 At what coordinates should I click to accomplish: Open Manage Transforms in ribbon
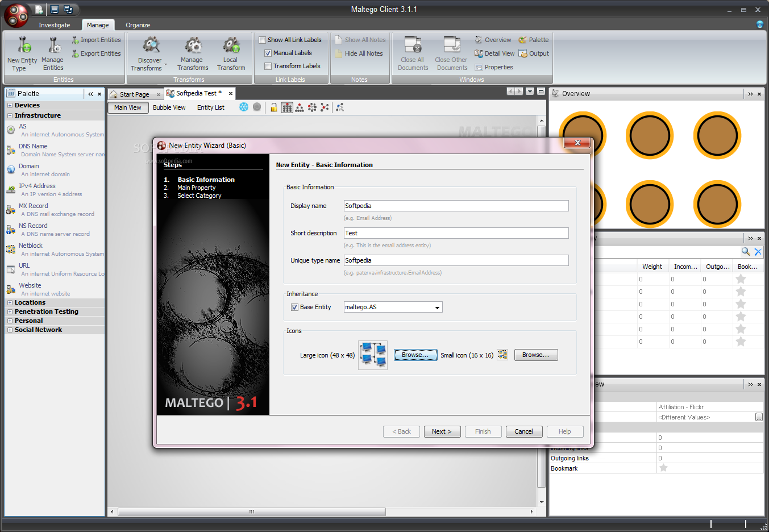pos(192,53)
